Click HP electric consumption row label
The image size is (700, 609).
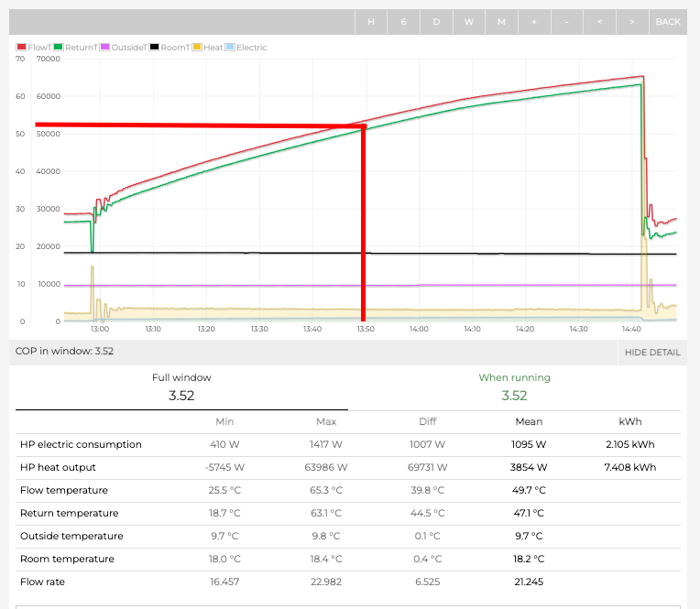(81, 444)
